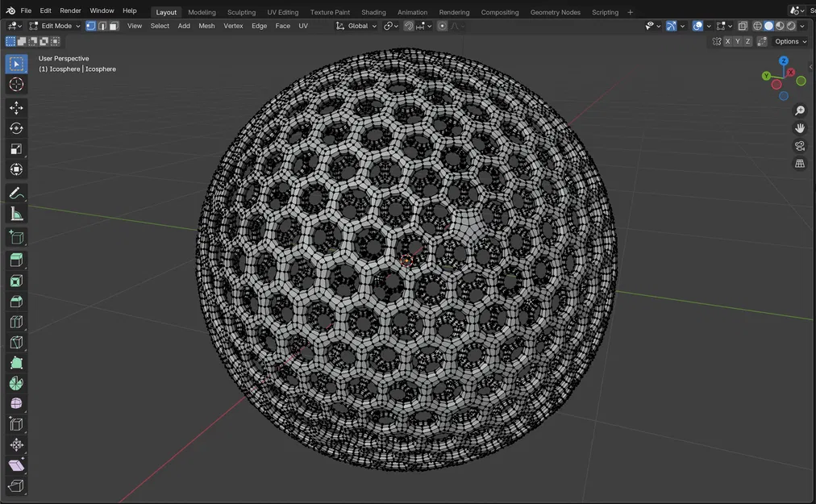
Task: Switch to the Shading workspace tab
Action: coord(373,11)
